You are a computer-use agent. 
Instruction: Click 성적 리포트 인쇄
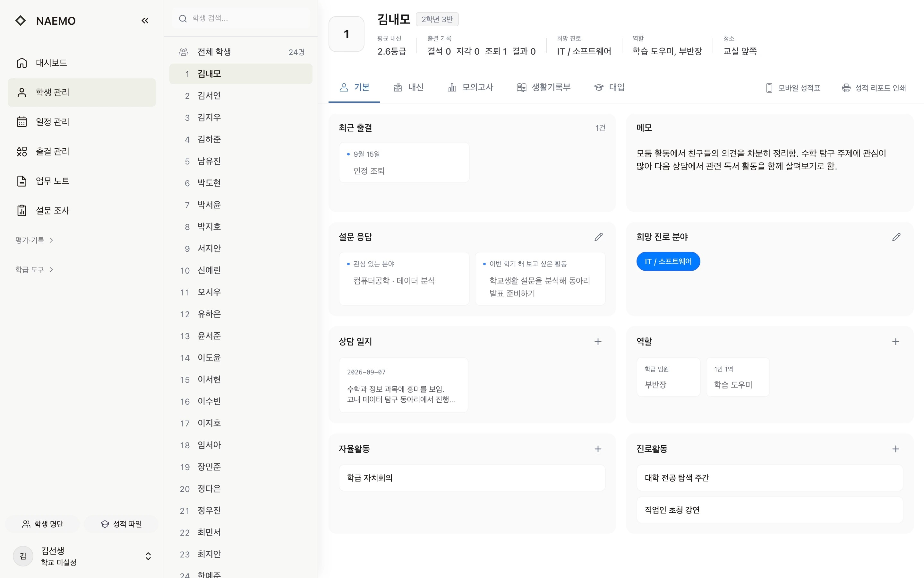click(874, 88)
